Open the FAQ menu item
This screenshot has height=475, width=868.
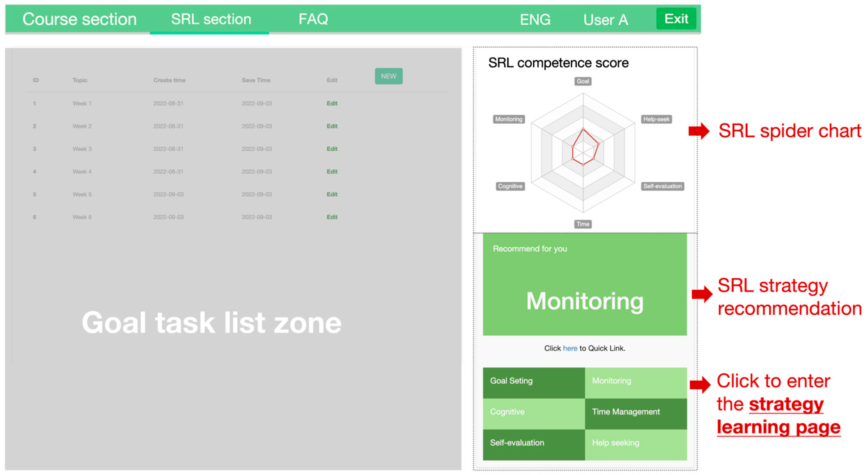tap(313, 19)
